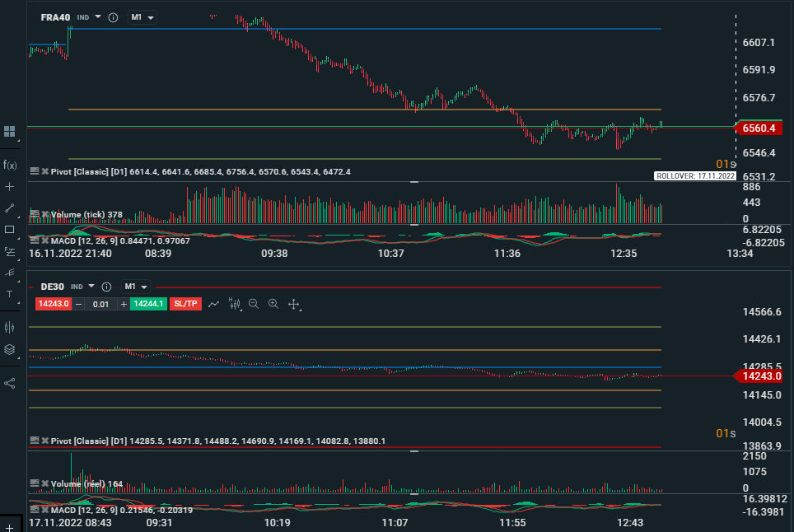794x532 pixels.
Task: Click the green 14244.1 buy price button
Action: 148,304
